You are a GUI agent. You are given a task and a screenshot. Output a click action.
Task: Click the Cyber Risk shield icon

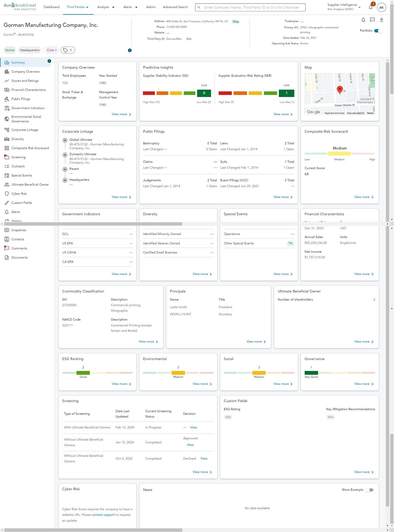tap(7, 194)
